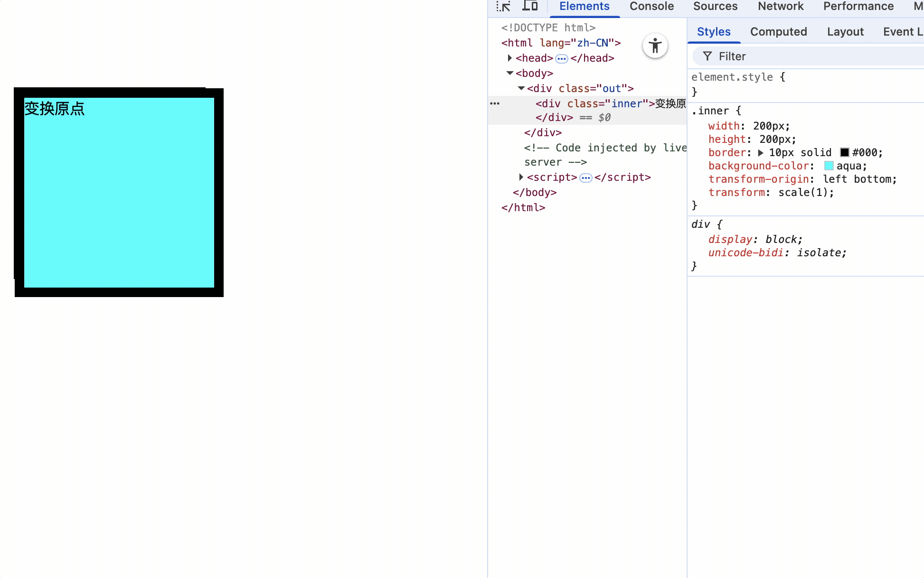Click the aqua background color swatch
The width and height of the screenshot is (924, 578).
pyautogui.click(x=829, y=166)
